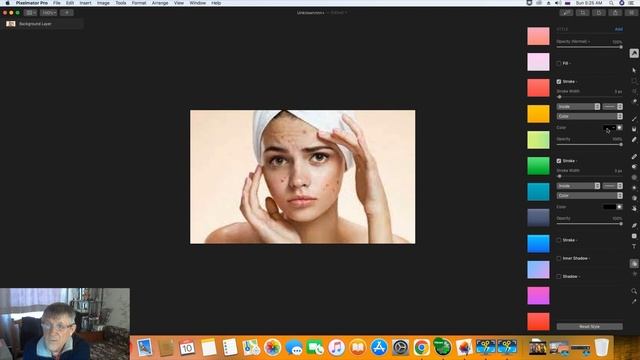Open first stroke Inside position dropdown
The height and width of the screenshot is (360, 640).
(578, 107)
